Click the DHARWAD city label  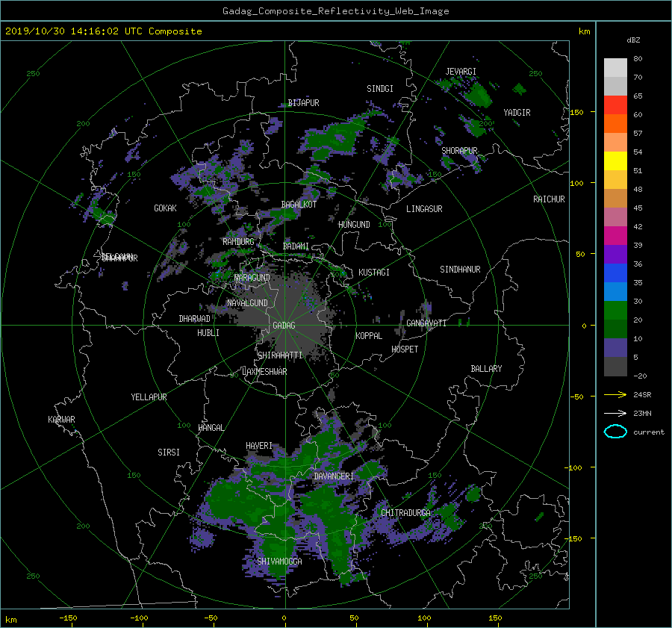coord(194,319)
